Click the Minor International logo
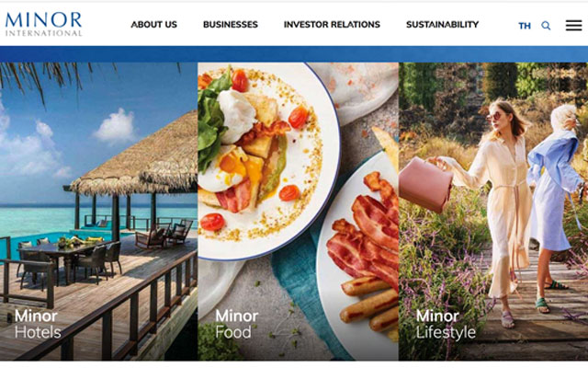 [x=43, y=24]
